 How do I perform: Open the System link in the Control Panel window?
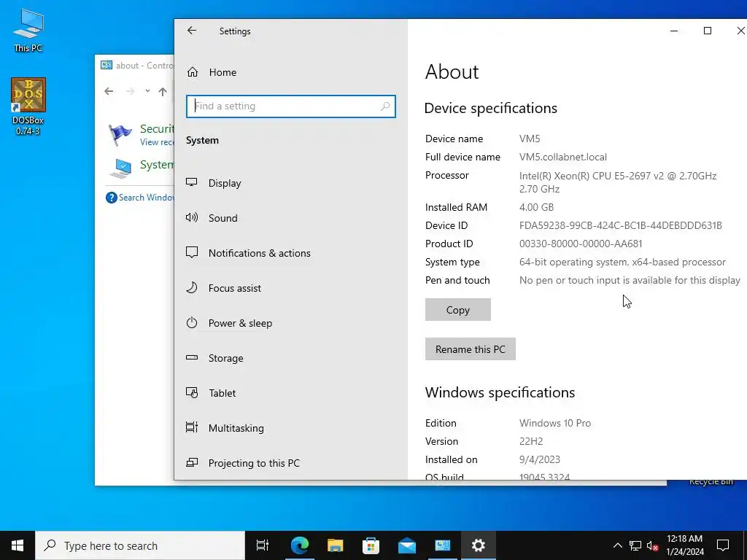(x=157, y=165)
